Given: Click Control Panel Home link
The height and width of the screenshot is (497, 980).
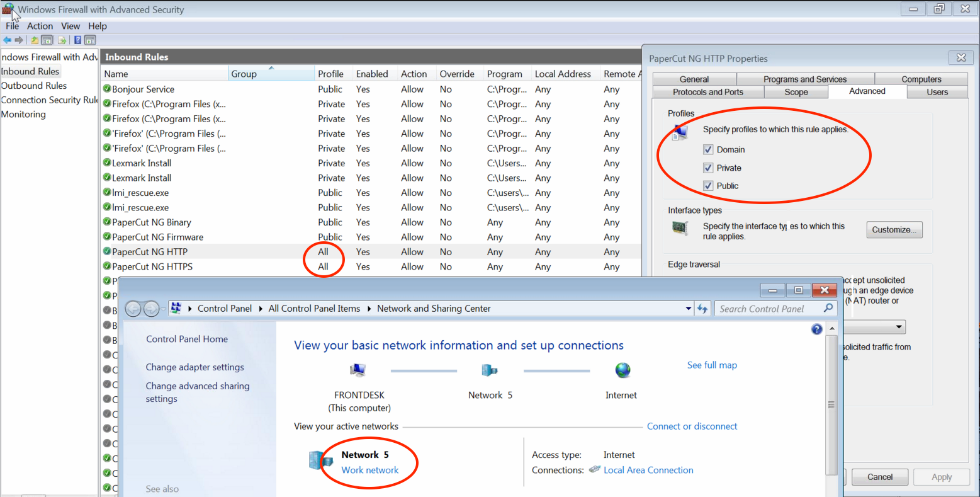Looking at the screenshot, I should (187, 339).
